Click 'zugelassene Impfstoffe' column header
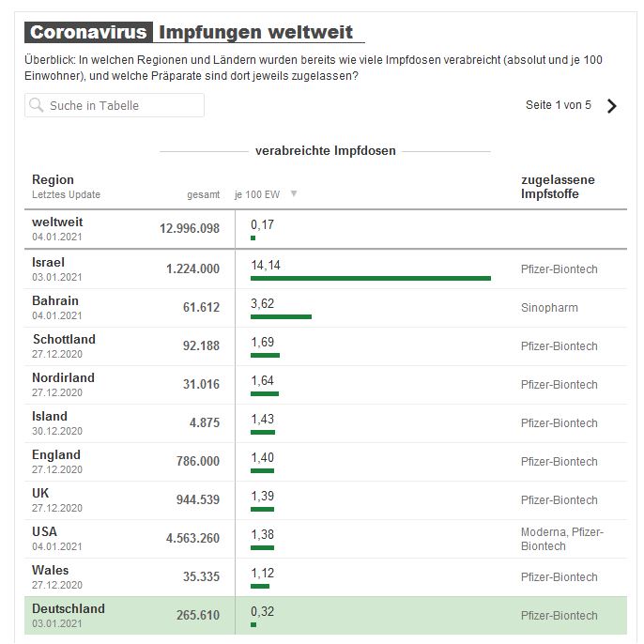This screenshot has width=644, height=644. click(x=558, y=187)
